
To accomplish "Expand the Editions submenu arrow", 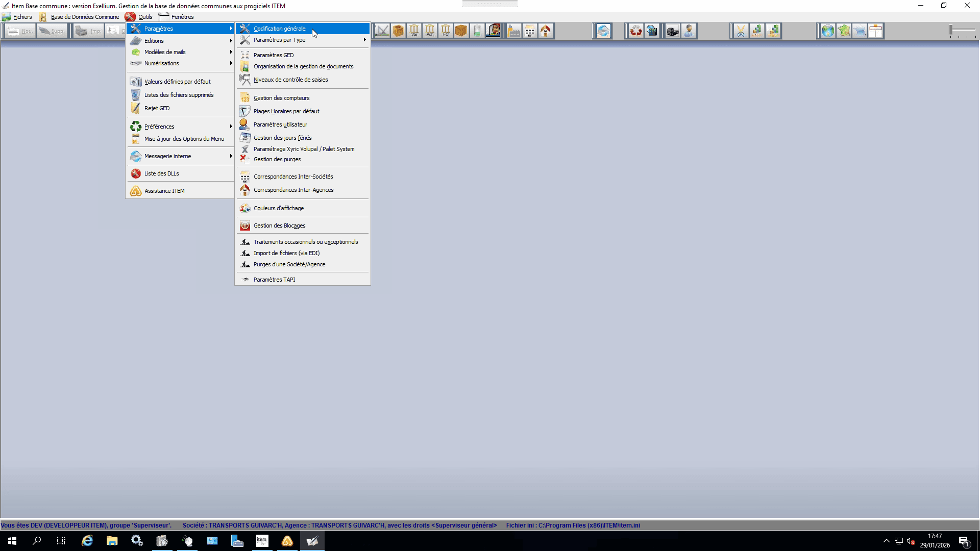I will click(231, 41).
